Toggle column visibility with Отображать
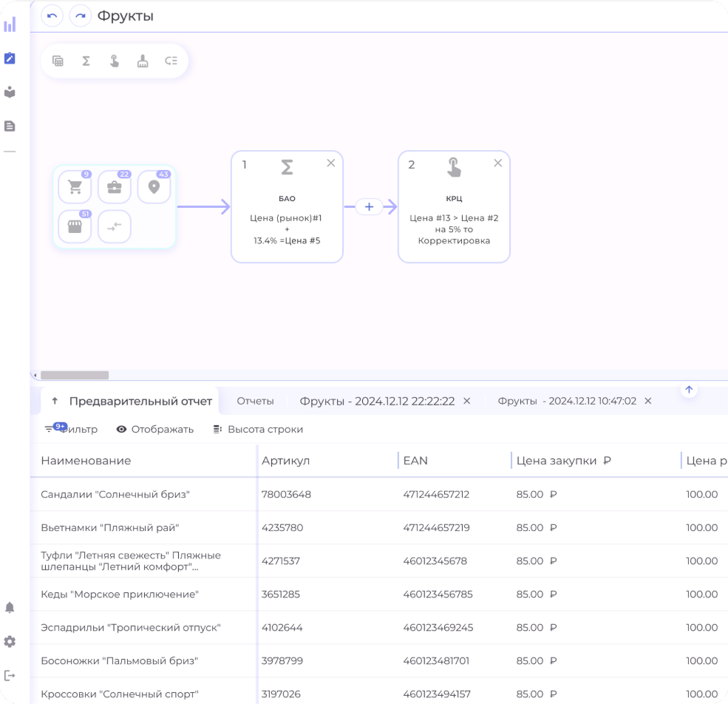728x704 pixels. coord(155,430)
